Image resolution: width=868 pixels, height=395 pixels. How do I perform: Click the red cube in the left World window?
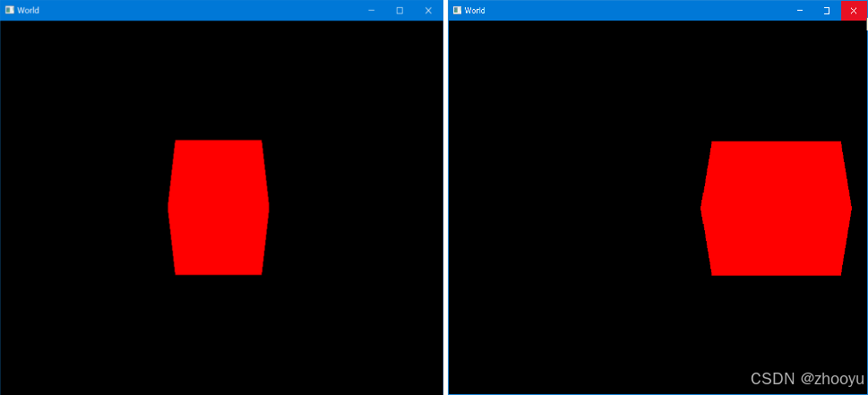tap(219, 208)
